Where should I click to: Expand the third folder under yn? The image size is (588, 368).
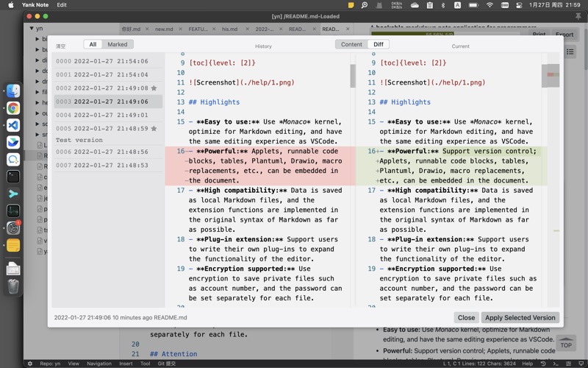pos(37,60)
